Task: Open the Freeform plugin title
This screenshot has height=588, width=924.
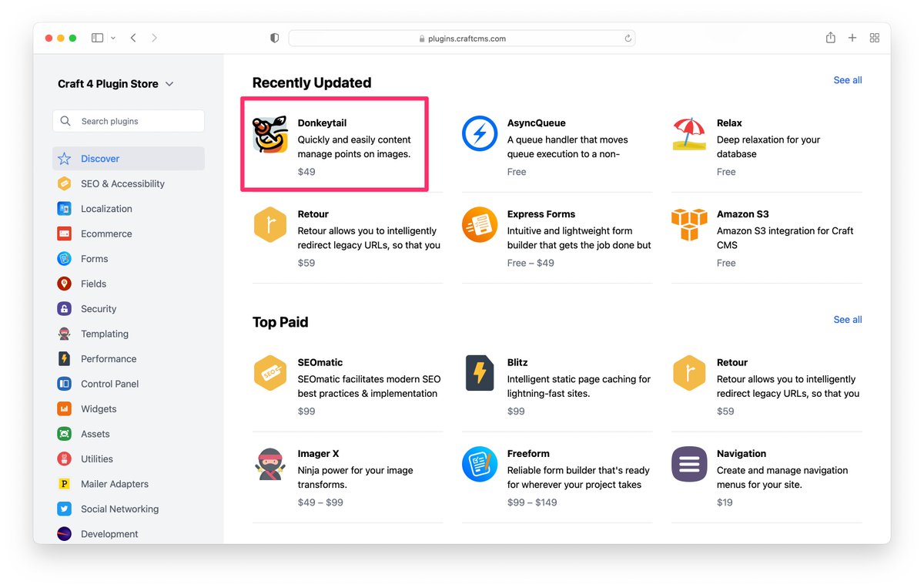Action: (528, 454)
